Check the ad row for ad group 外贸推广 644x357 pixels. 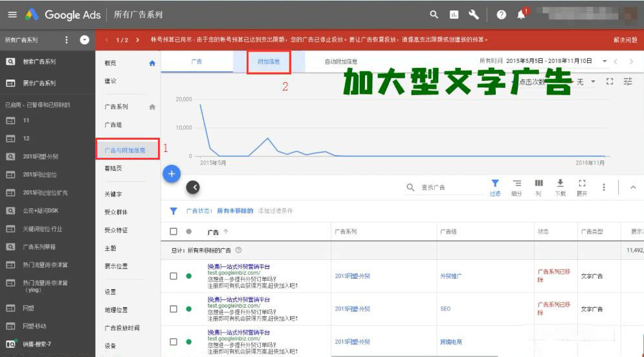[173, 276]
